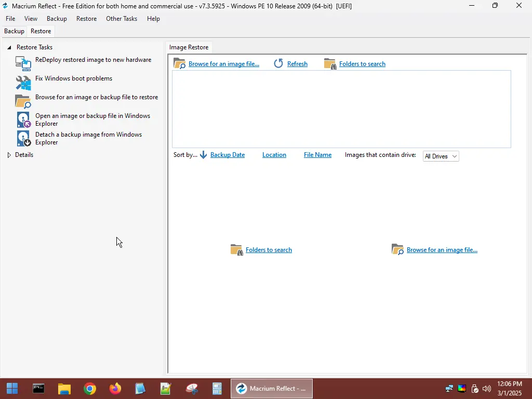Click the ReDeploy restored image icon
This screenshot has width=532, height=399.
click(x=23, y=63)
